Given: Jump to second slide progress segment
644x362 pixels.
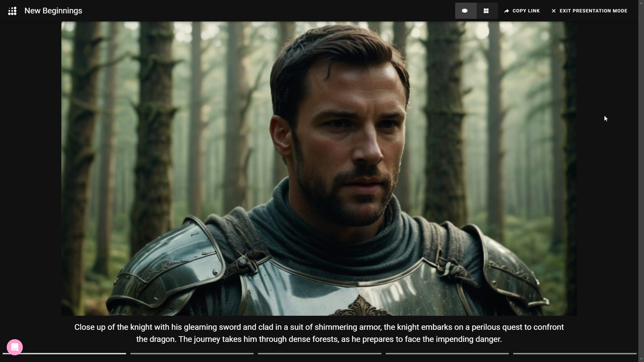Looking at the screenshot, I should 192,353.
